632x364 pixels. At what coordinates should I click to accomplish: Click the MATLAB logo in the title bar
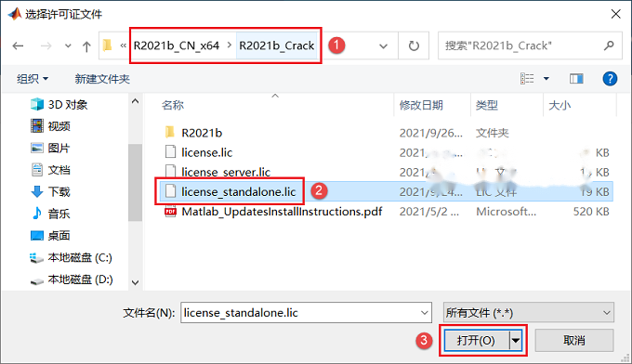click(15, 14)
